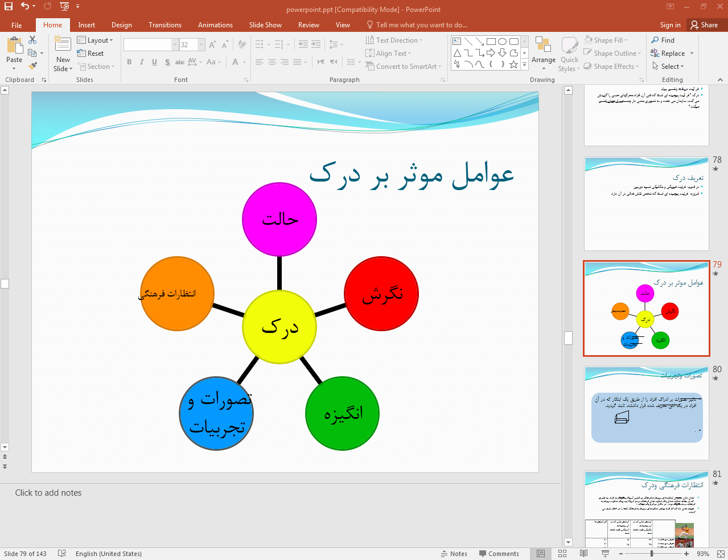Click the Notes button in status bar
Screen dimensions: 728x560
click(454, 553)
